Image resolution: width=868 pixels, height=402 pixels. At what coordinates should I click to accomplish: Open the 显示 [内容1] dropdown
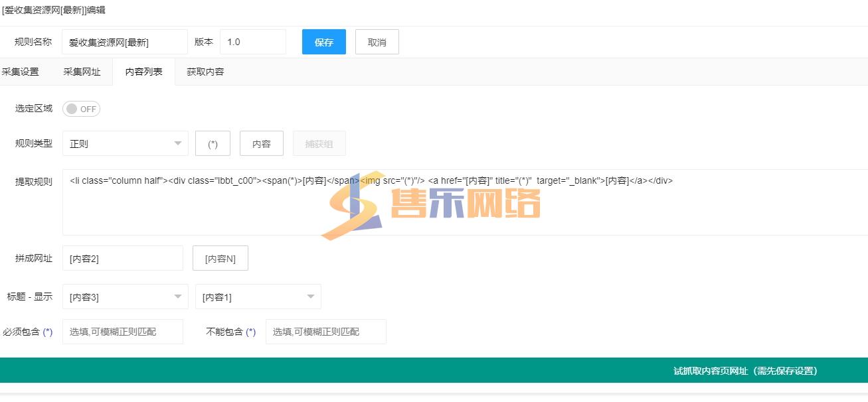(258, 297)
